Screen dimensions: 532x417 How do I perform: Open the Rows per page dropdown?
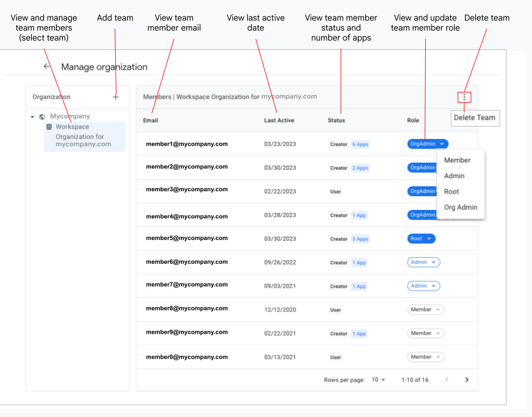point(378,380)
